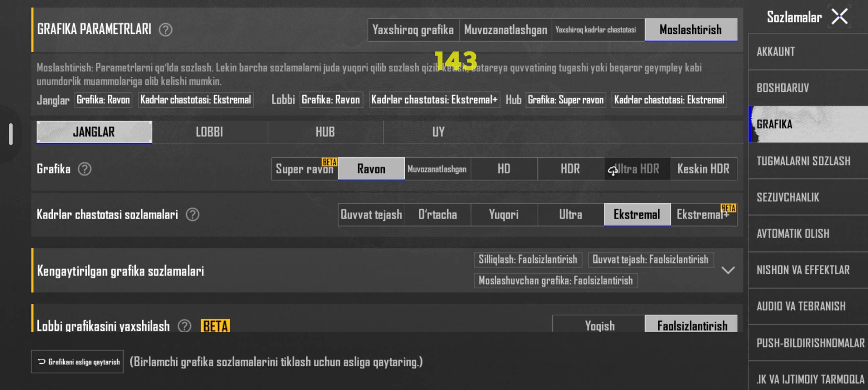Turn on Lobbi grafikasini yaxshilash with Yoqish
Image resolution: width=868 pixels, height=390 pixels.
pos(598,324)
